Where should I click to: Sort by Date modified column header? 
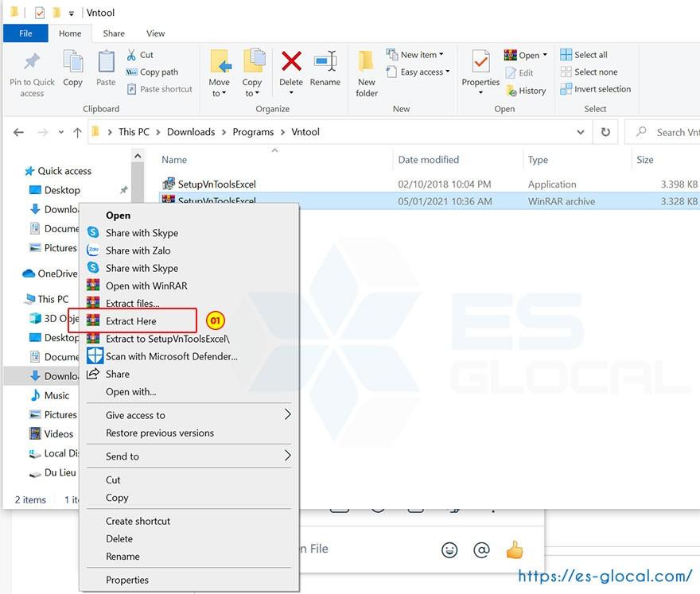(429, 160)
